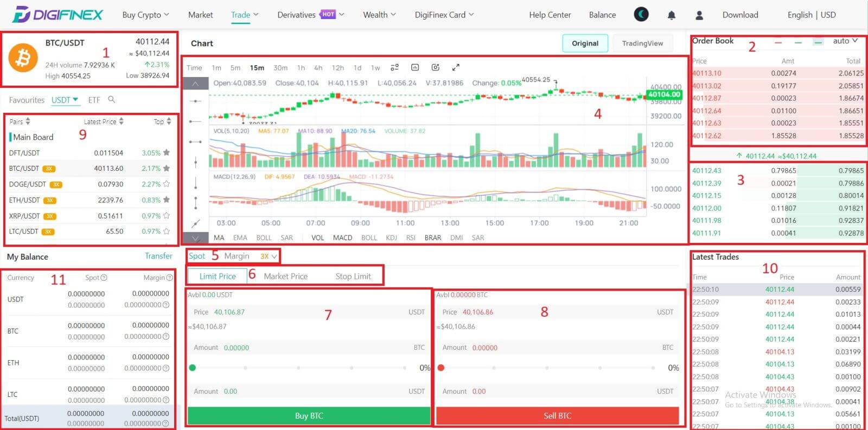Viewport: 868px width, 430px height.
Task: Click the sell amount percentage slider handle
Action: 441,368
